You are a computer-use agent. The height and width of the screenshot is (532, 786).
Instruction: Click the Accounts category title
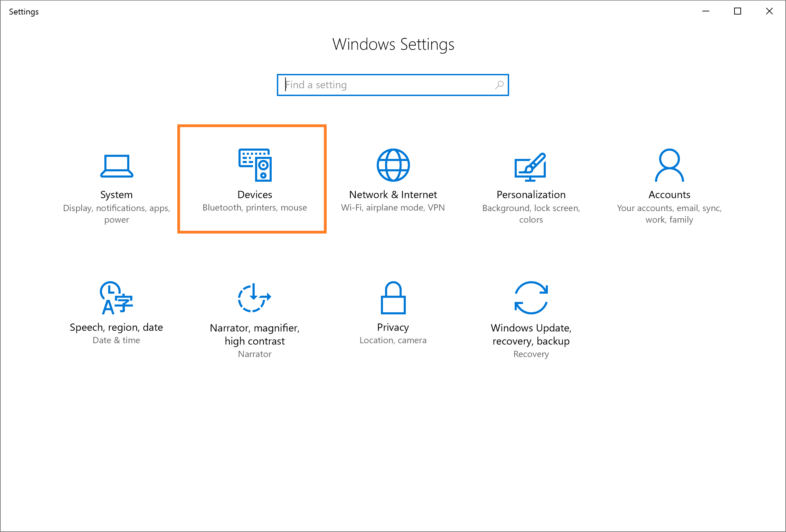coord(670,194)
